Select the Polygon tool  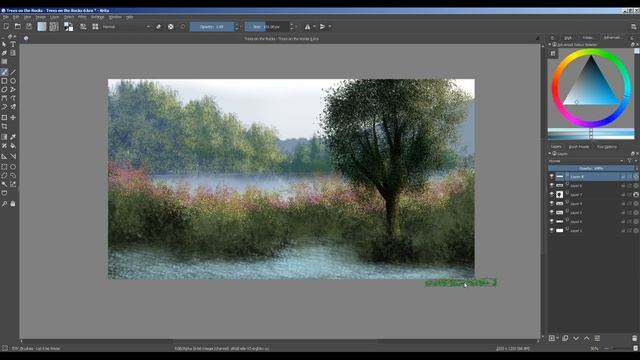(4, 89)
